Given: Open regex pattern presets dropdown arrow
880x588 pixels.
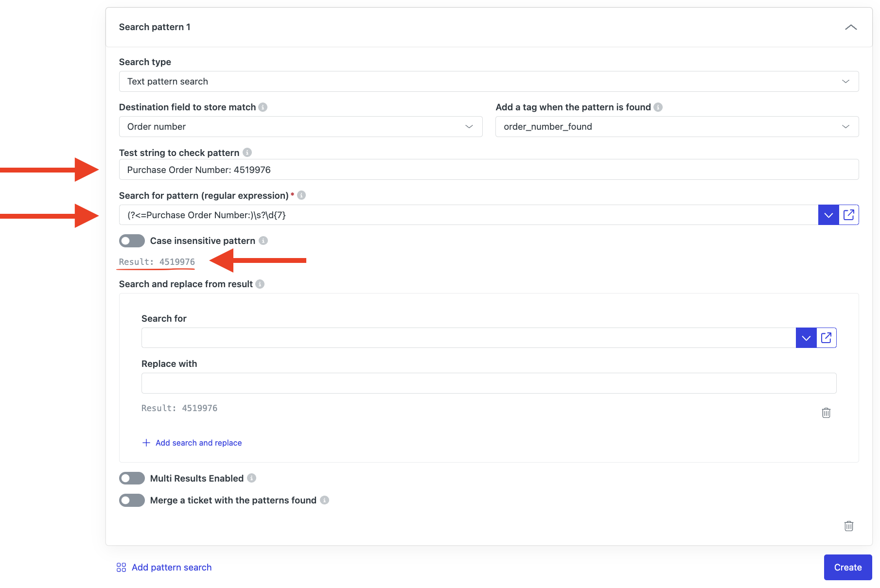Looking at the screenshot, I should (828, 215).
